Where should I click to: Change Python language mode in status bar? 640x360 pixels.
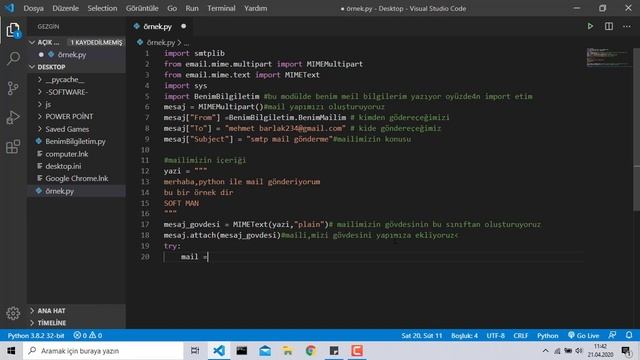coord(547,336)
